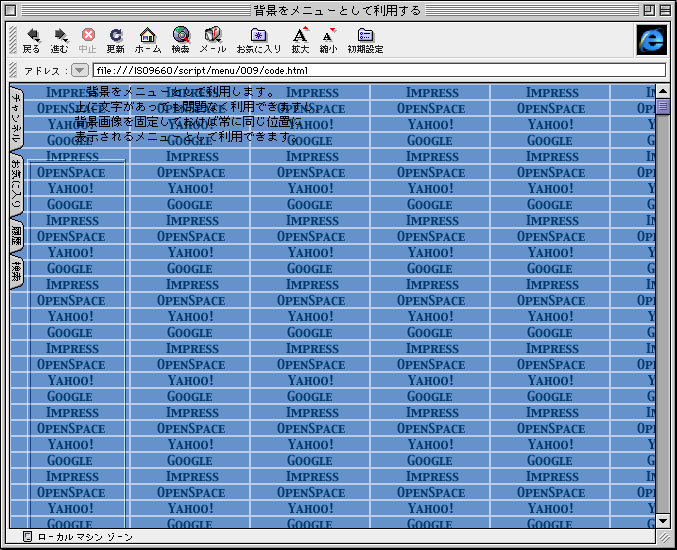Increase text size with 拡大
Image resolution: width=677 pixels, height=550 pixels.
click(x=301, y=41)
